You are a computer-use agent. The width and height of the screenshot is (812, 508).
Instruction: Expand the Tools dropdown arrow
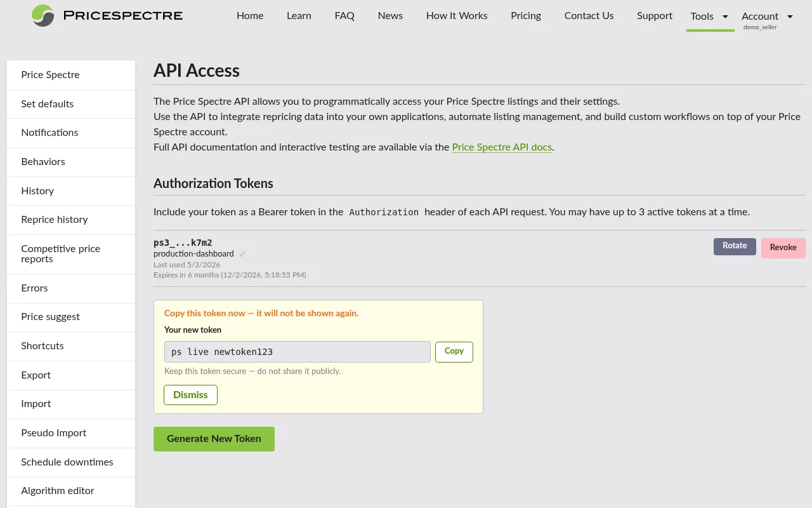726,17
